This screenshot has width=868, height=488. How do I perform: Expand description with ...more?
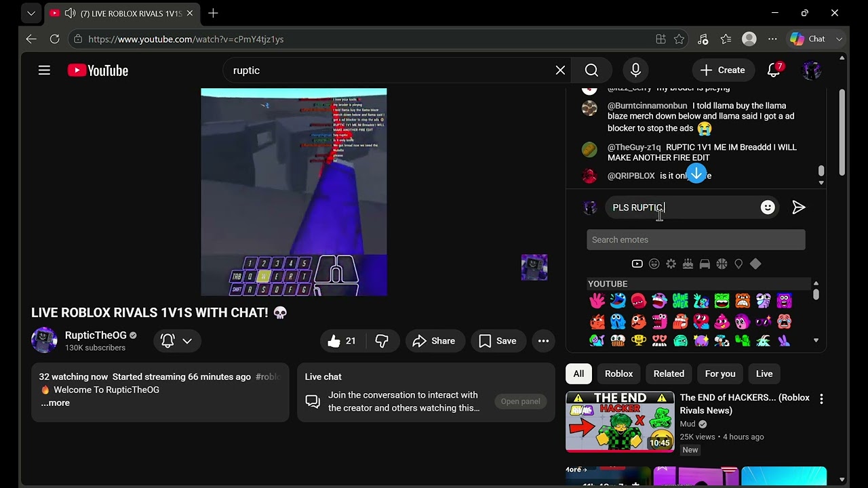tap(55, 403)
